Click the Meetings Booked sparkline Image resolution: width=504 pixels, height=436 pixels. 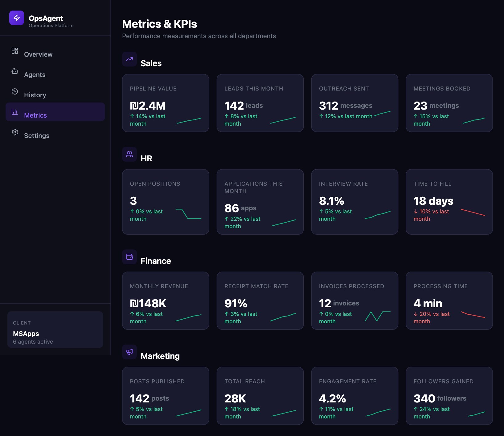(474, 120)
